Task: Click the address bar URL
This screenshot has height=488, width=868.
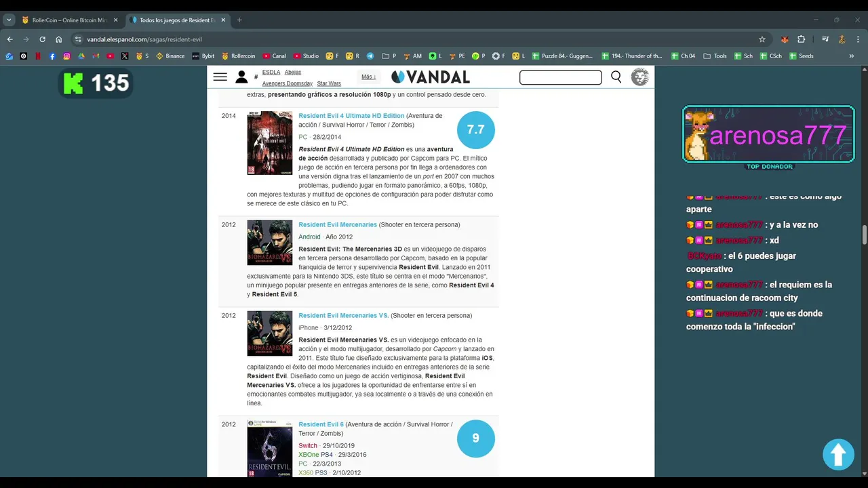Action: pos(144,39)
